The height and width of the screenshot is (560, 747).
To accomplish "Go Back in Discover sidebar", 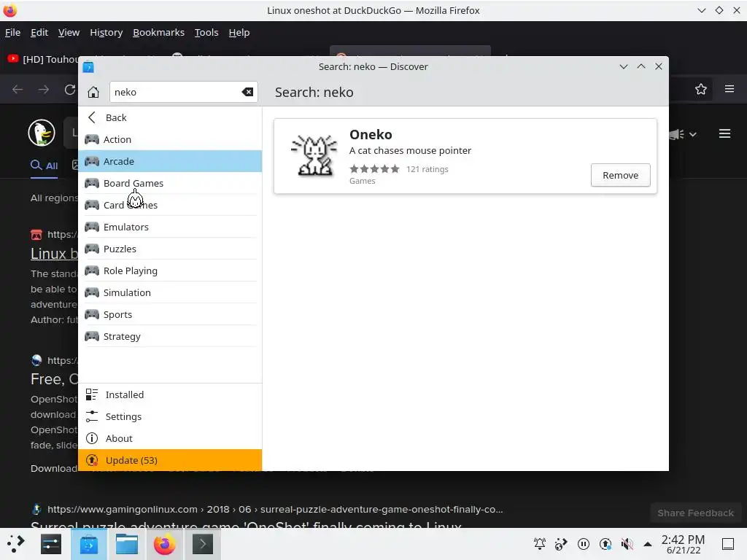I will (x=170, y=117).
